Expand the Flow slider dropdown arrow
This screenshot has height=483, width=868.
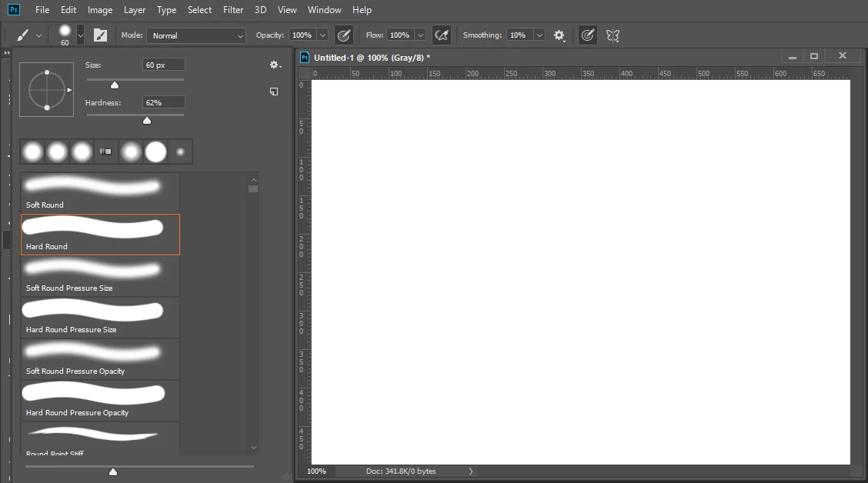[421, 35]
